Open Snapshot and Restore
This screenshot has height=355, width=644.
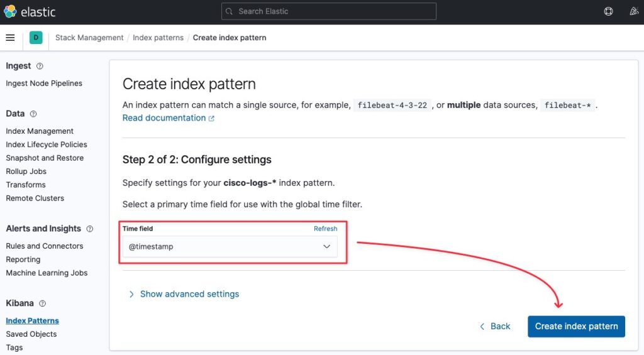pyautogui.click(x=45, y=158)
